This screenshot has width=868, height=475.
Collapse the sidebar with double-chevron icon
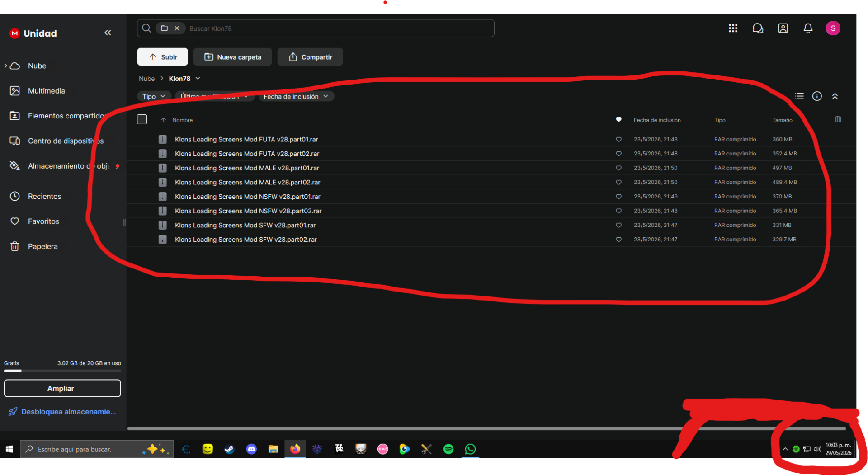(x=108, y=33)
